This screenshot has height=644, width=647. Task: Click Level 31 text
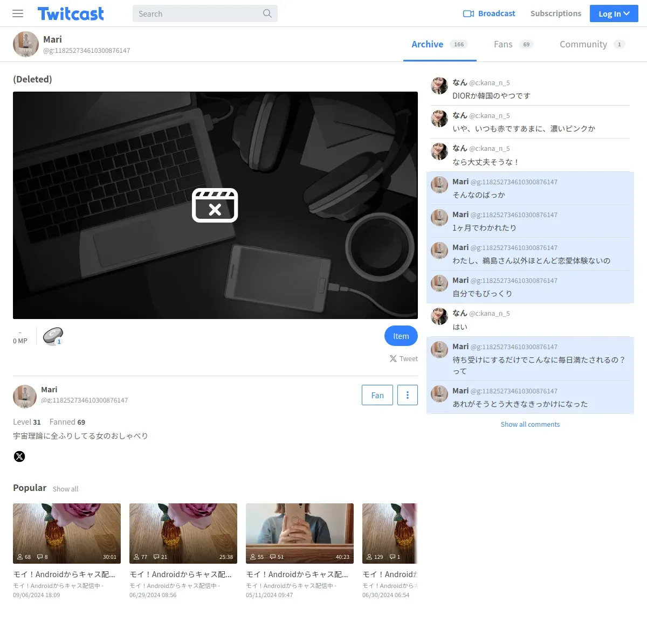[27, 422]
